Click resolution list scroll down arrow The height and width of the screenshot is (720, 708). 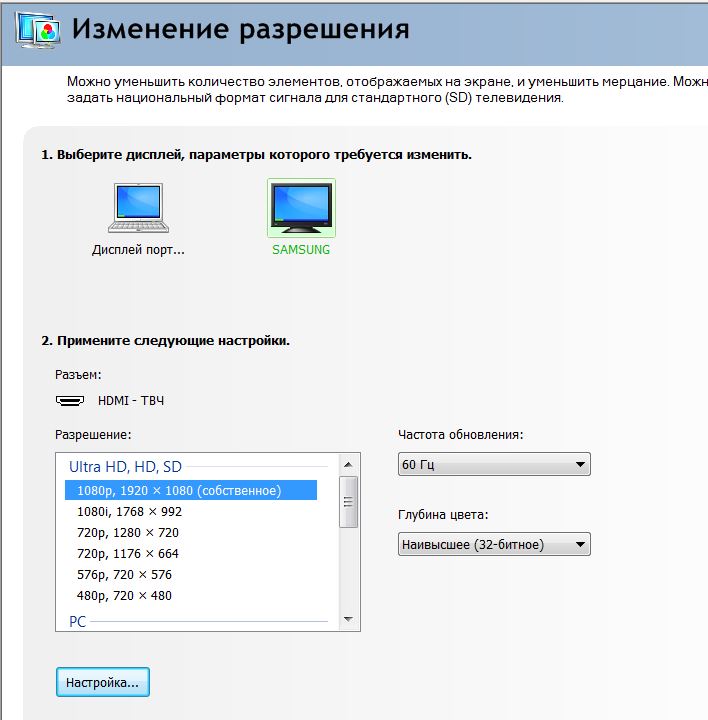[x=349, y=621]
